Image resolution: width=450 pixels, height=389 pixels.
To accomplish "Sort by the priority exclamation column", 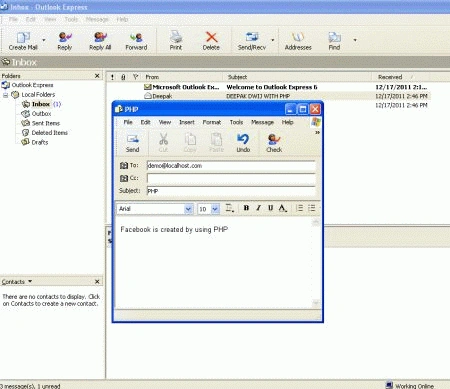I will coord(112,77).
